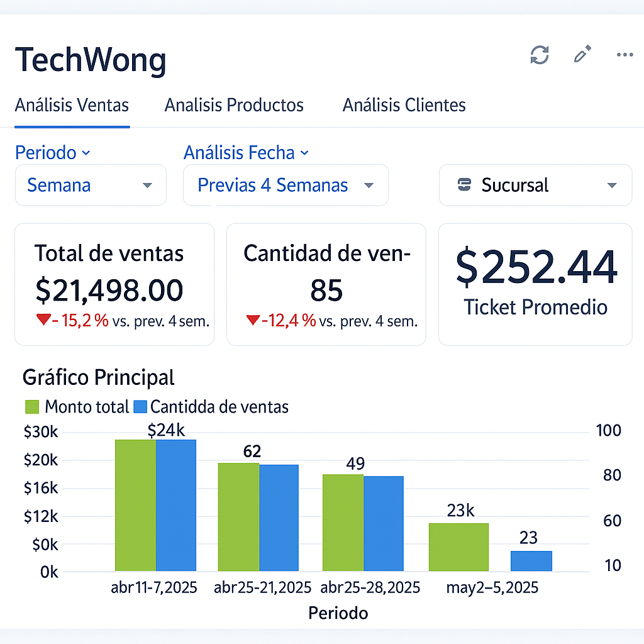Open the three-dot more options menu
The height and width of the screenshot is (644, 644).
pyautogui.click(x=625, y=55)
